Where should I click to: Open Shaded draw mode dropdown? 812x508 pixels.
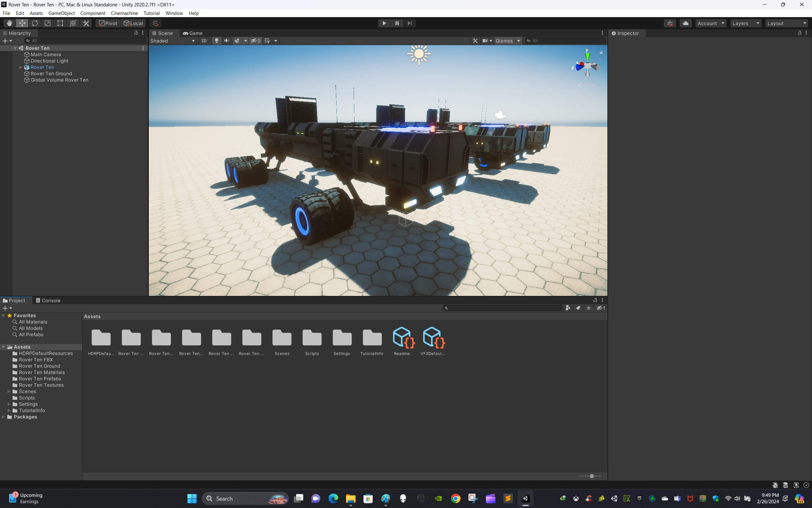pos(173,41)
